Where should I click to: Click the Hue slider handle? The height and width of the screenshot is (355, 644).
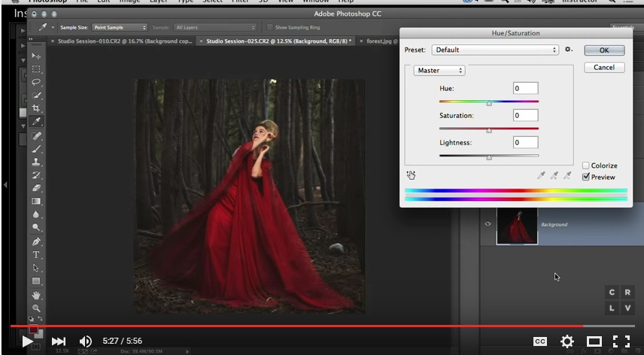point(489,104)
